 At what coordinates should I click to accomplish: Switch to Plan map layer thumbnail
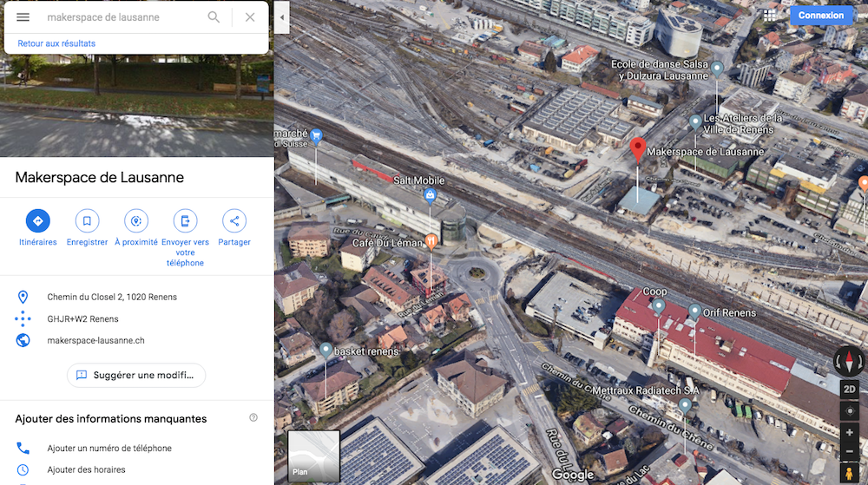pyautogui.click(x=313, y=456)
